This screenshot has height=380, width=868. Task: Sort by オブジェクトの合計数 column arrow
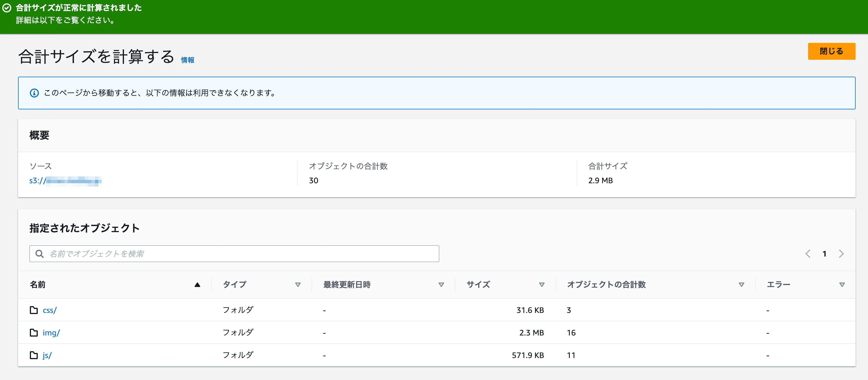click(x=741, y=285)
